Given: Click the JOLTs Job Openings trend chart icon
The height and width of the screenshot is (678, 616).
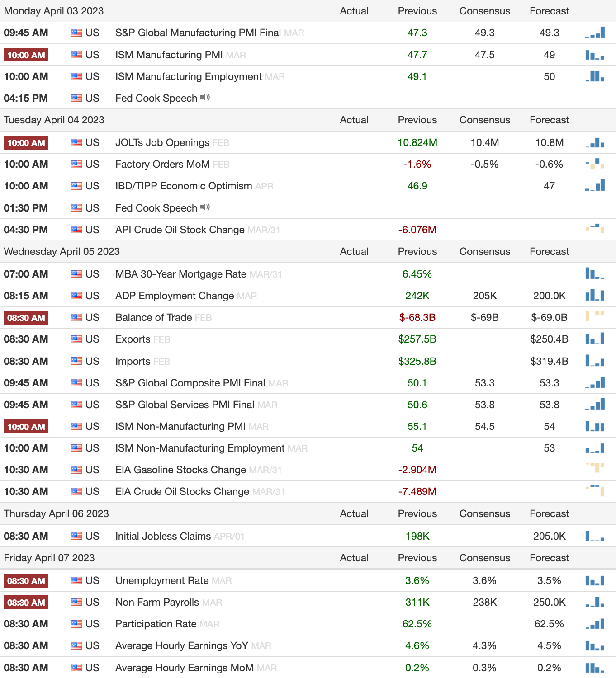Looking at the screenshot, I should tap(595, 142).
